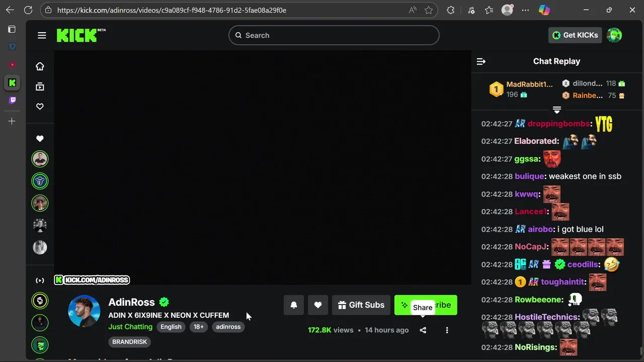Click the video player area
This screenshot has height=362, width=644.
(x=263, y=167)
